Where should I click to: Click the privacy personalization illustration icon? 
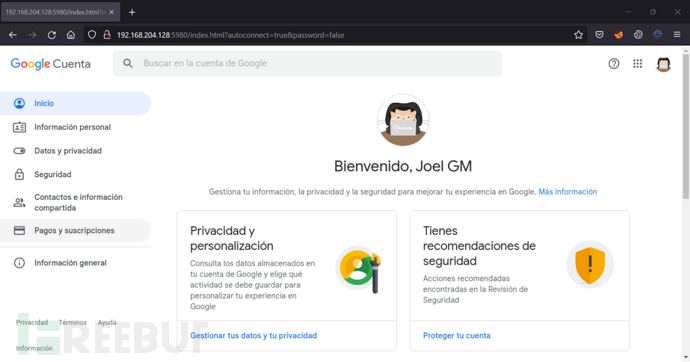pyautogui.click(x=359, y=270)
